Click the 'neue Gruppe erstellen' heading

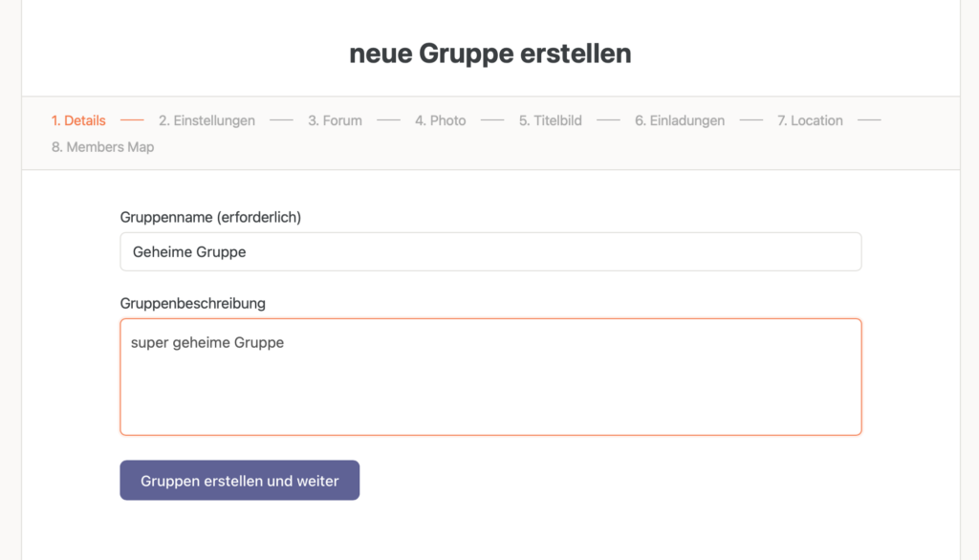pos(489,54)
